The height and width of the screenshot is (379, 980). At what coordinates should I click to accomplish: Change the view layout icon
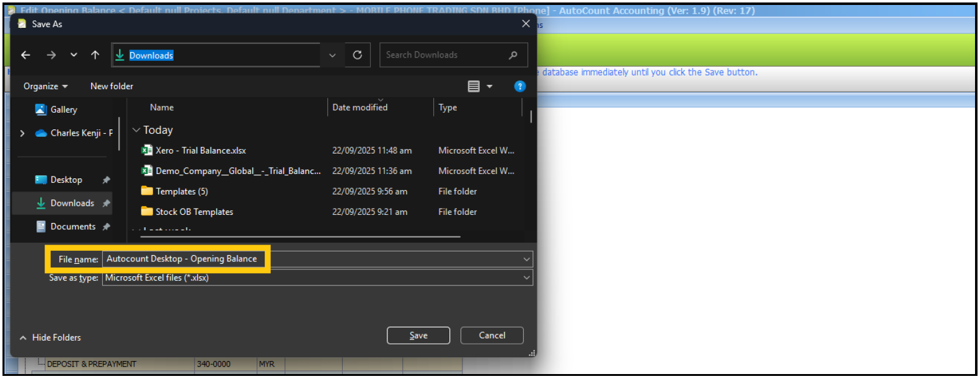click(x=474, y=86)
